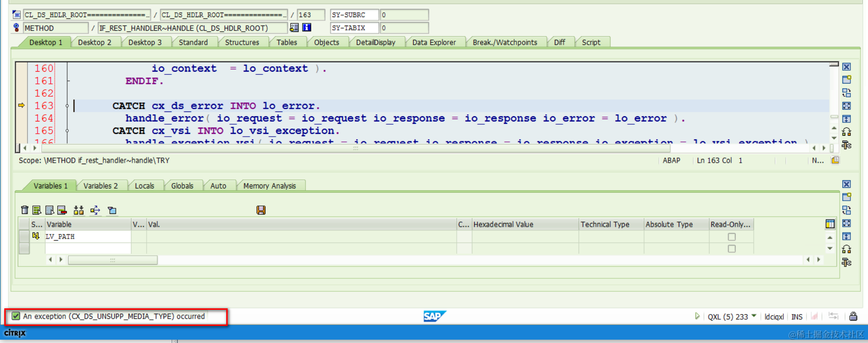Click the line number field showing 163
The image size is (868, 343).
point(311,15)
